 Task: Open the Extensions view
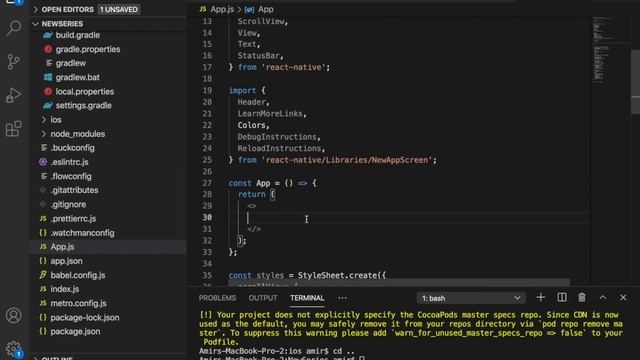click(x=14, y=129)
